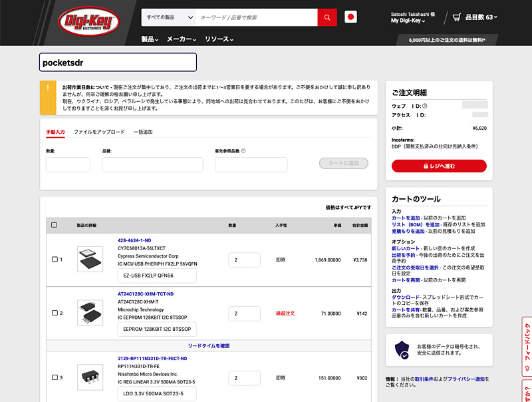Expand the 製品 navigation menu
This screenshot has width=532, height=402.
(x=150, y=39)
